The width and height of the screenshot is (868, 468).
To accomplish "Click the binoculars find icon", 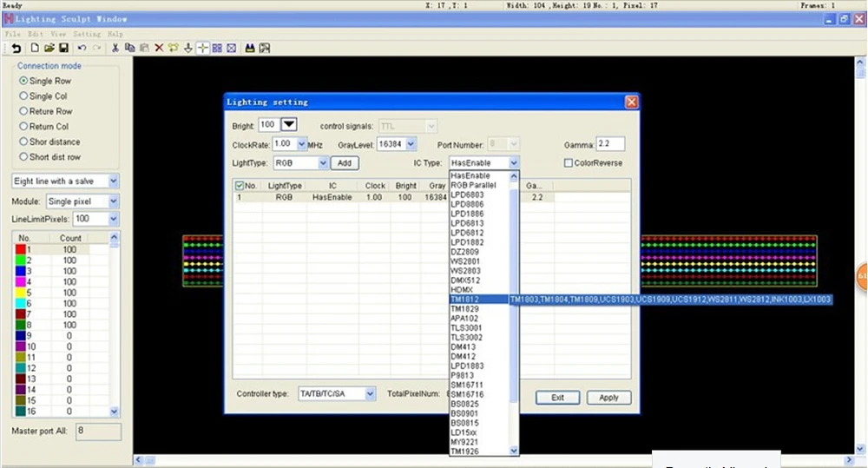I will click(250, 48).
